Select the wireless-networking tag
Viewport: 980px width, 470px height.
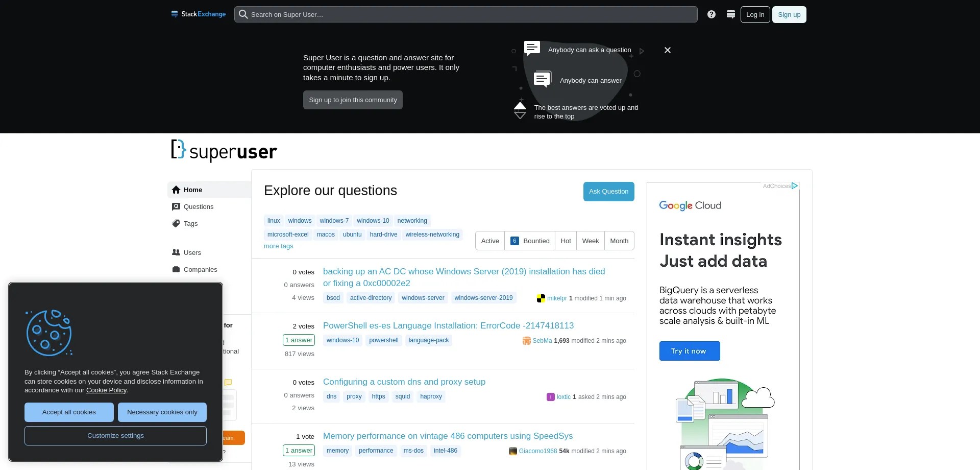pyautogui.click(x=432, y=234)
